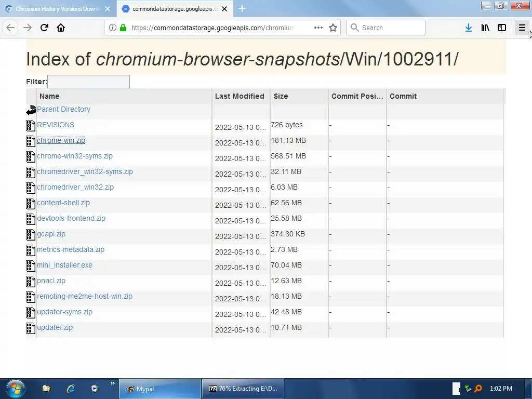The height and width of the screenshot is (399, 532).
Task: Show site information icon in address bar
Action: point(113,28)
